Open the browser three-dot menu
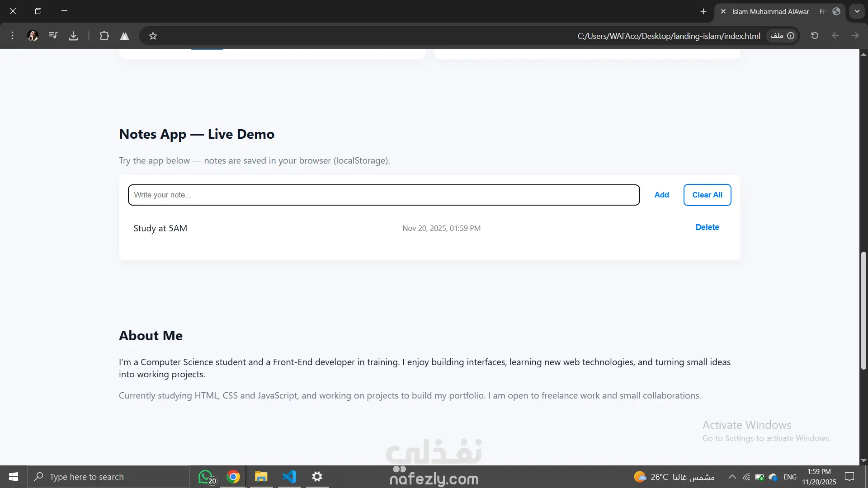Screen dimensions: 868x488 click(x=12, y=36)
